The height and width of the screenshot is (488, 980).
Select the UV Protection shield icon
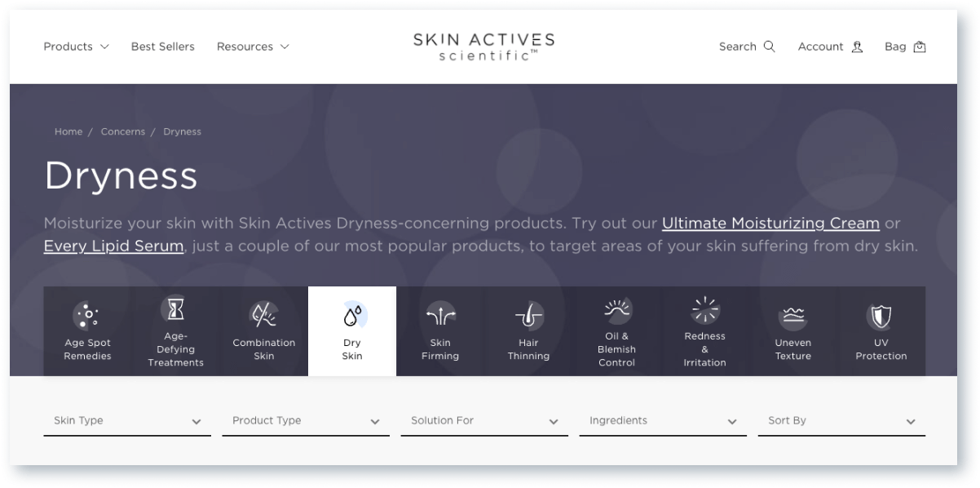[881, 315]
